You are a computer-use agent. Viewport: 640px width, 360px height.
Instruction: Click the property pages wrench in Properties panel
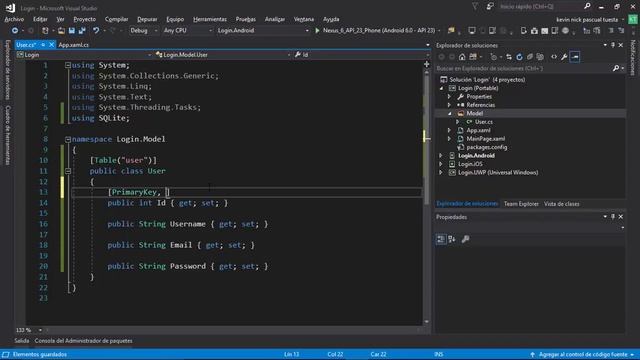pos(465,239)
